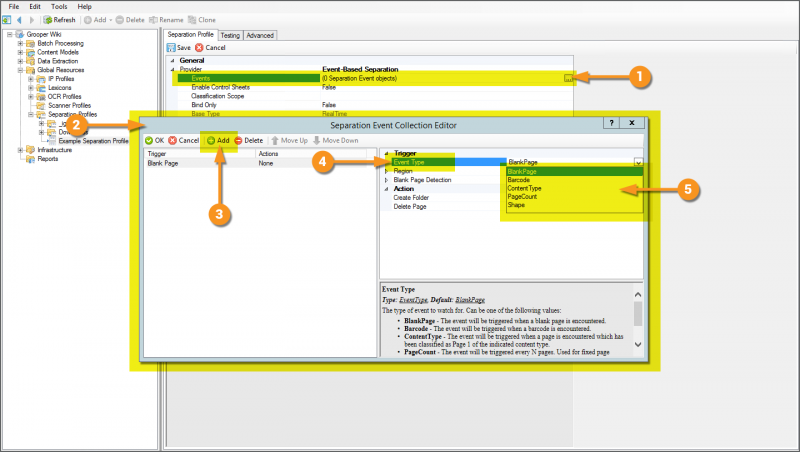
Task: Delete the selected separation event
Action: click(249, 140)
